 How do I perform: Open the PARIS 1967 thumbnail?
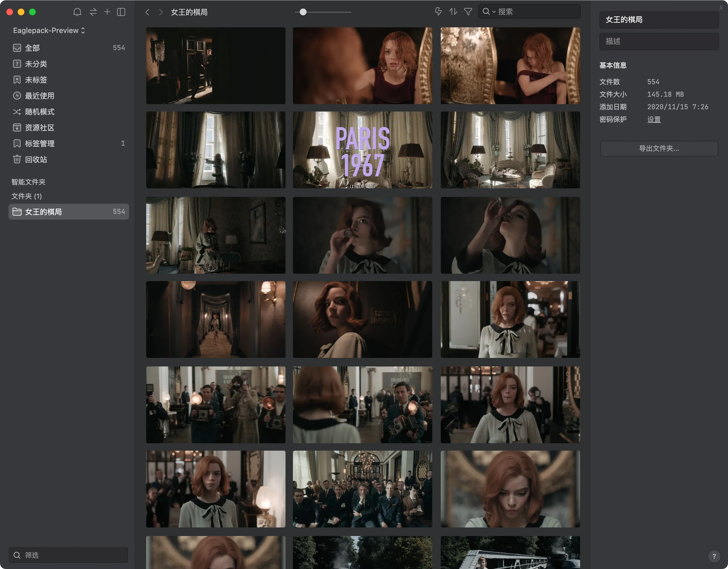pos(362,150)
